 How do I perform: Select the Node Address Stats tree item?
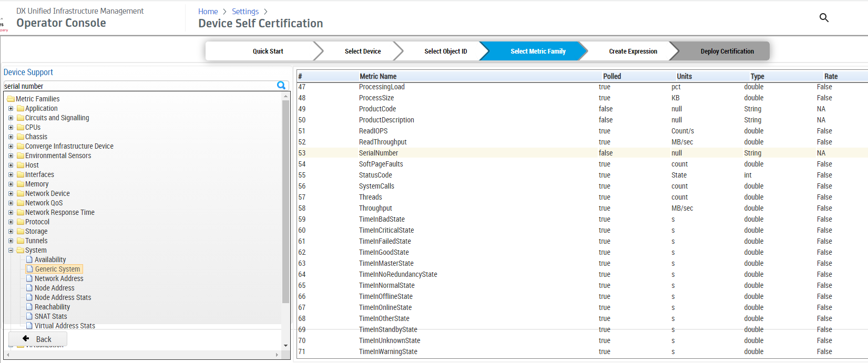(63, 297)
